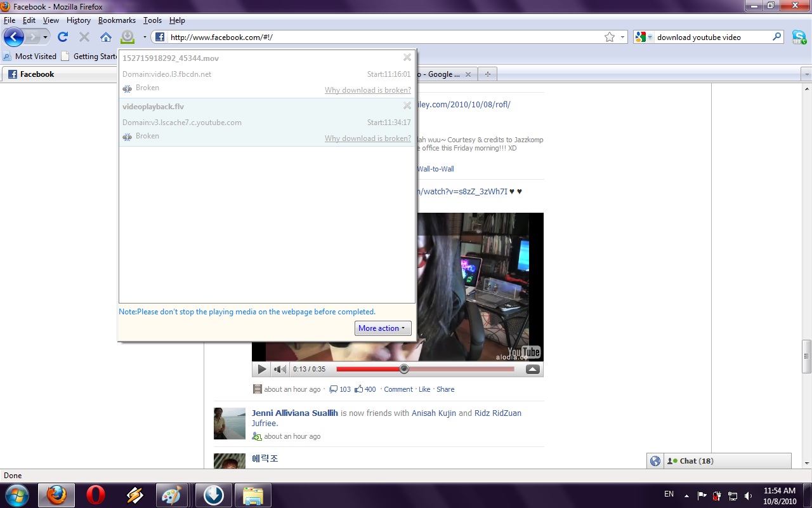812x508 pixels.
Task: Go back with the Firefox Back arrow
Action: click(14, 37)
